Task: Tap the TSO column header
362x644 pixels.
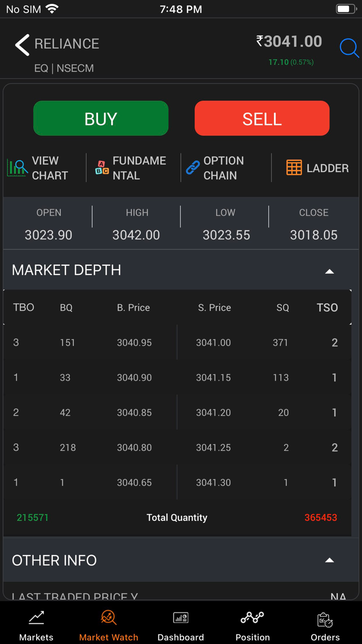Action: point(327,307)
